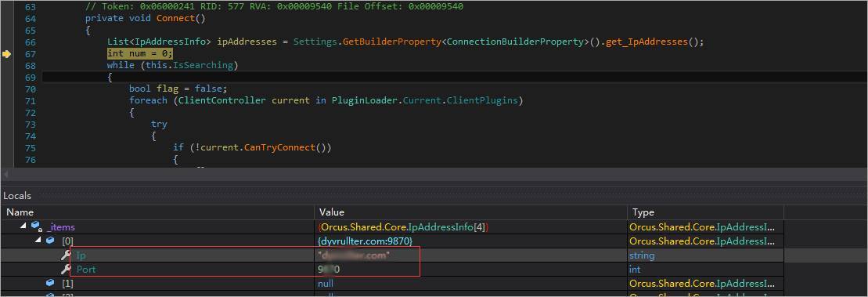Click the Name column header
This screenshot has width=868, height=297.
20,212
